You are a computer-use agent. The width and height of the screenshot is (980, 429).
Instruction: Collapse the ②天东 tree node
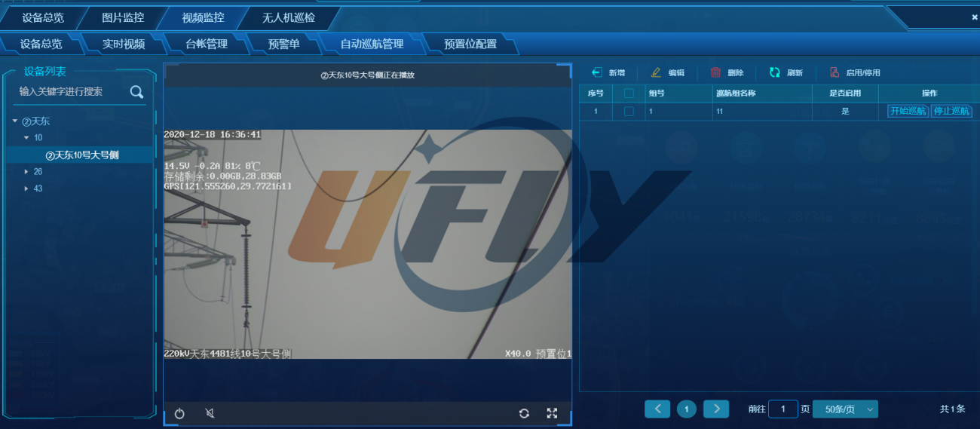pos(14,121)
